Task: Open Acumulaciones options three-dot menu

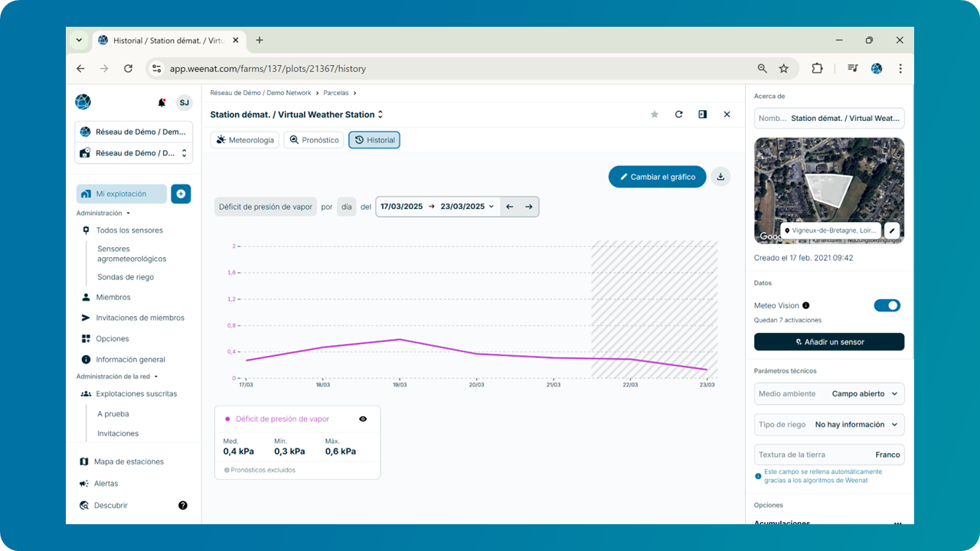Action: click(897, 523)
